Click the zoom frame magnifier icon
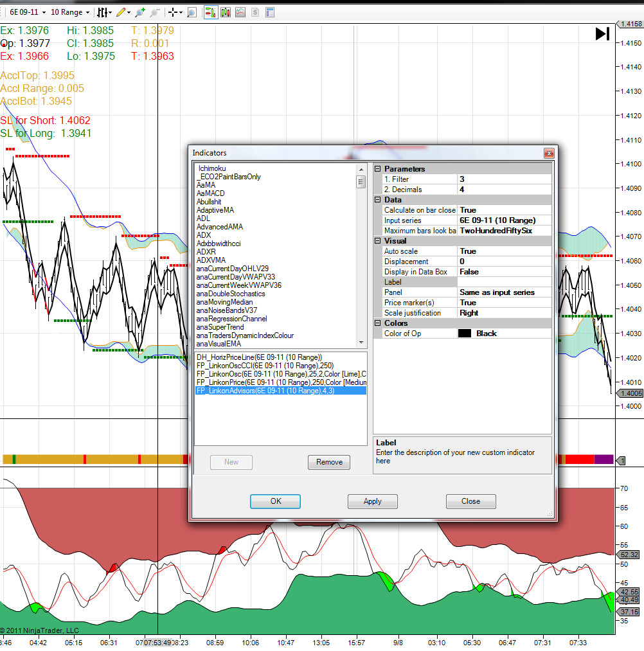The width and height of the screenshot is (644, 651). (192, 12)
